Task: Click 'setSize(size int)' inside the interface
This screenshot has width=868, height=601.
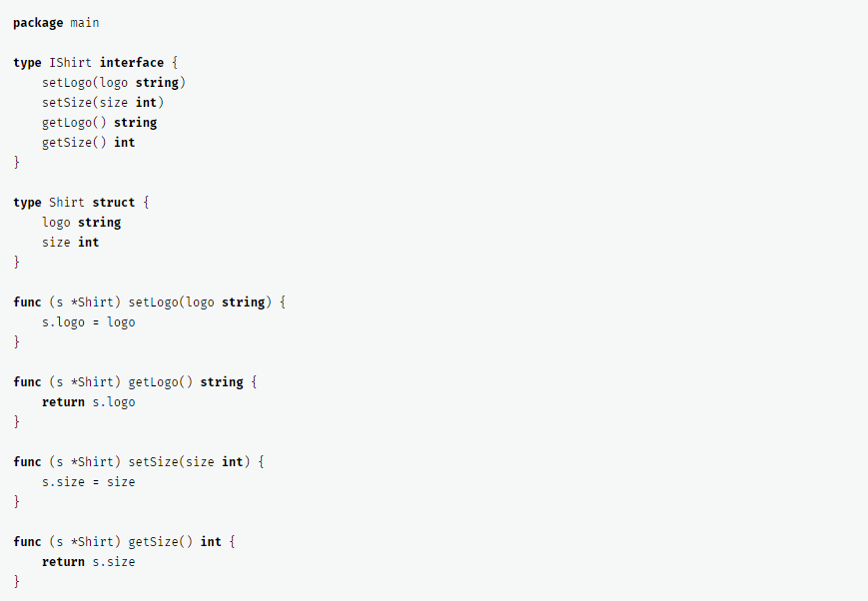Action: 103,102
